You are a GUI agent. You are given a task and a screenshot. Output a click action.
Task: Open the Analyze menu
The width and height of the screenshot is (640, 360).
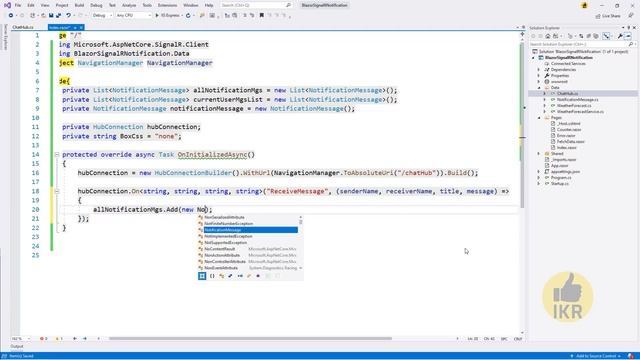[129, 5]
